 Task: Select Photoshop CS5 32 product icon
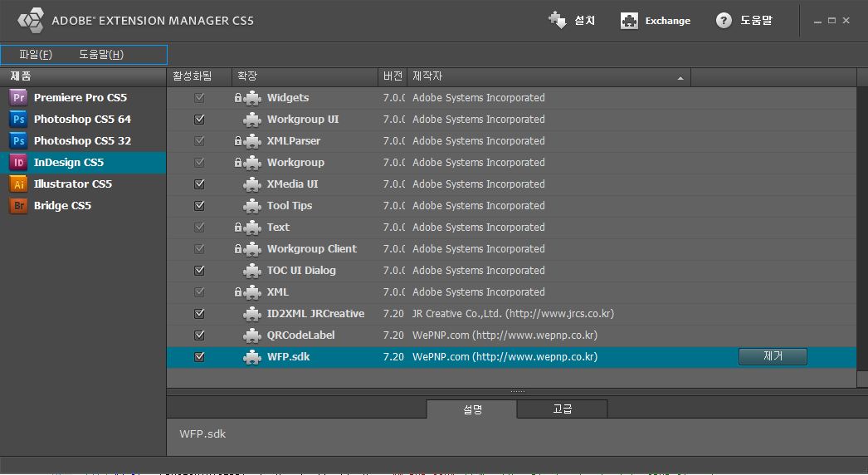pyautogui.click(x=18, y=141)
